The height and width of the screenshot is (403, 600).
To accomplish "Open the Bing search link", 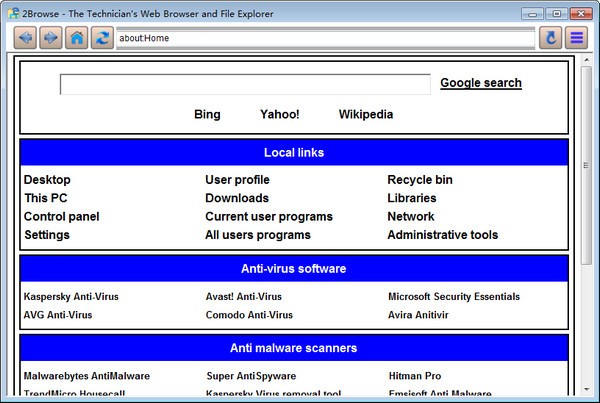I will point(207,114).
